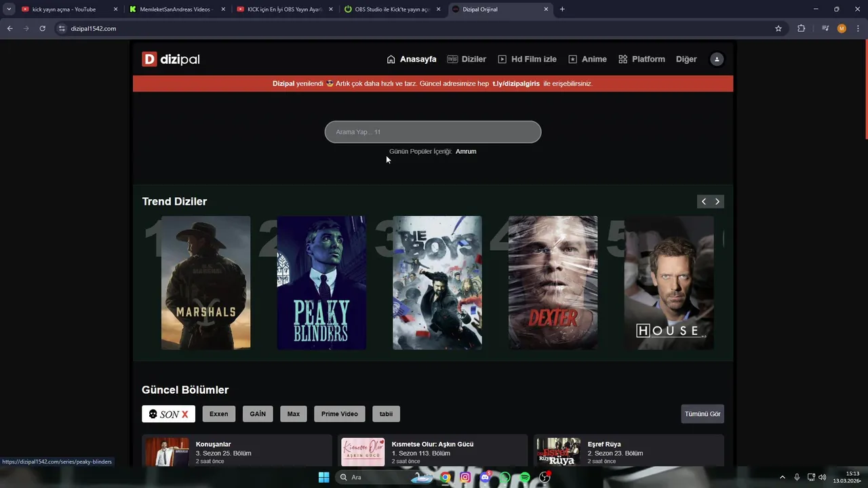Switch to KICK için En İyi OBS tab
Viewport: 868px width, 488px height.
(283, 9)
